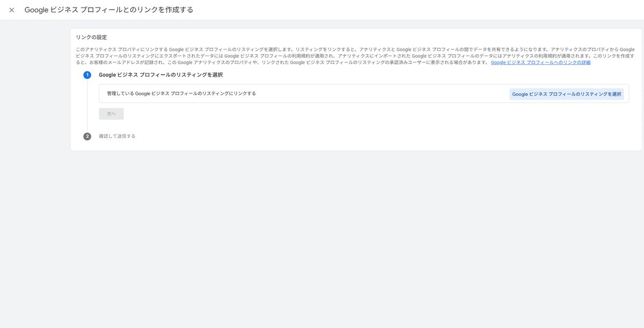Image resolution: width=644 pixels, height=328 pixels.
Task: Select step 2 確認して送信する
Action: [x=117, y=136]
